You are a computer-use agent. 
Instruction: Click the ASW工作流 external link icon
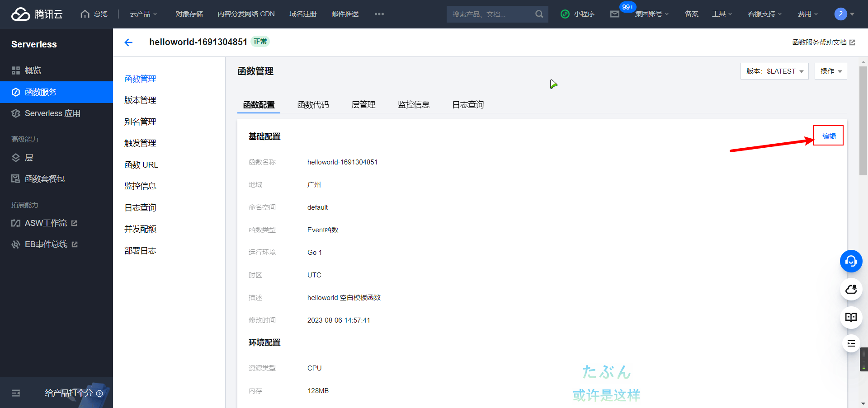pos(75,223)
